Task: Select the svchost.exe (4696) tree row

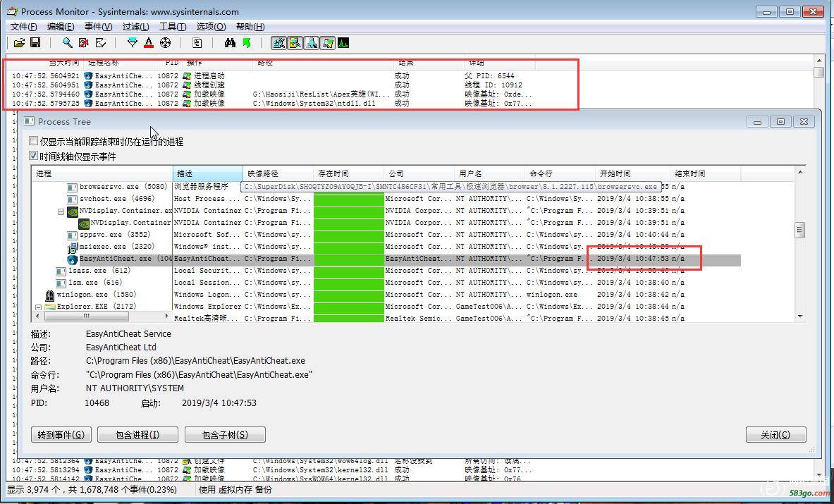Action: [x=386, y=199]
